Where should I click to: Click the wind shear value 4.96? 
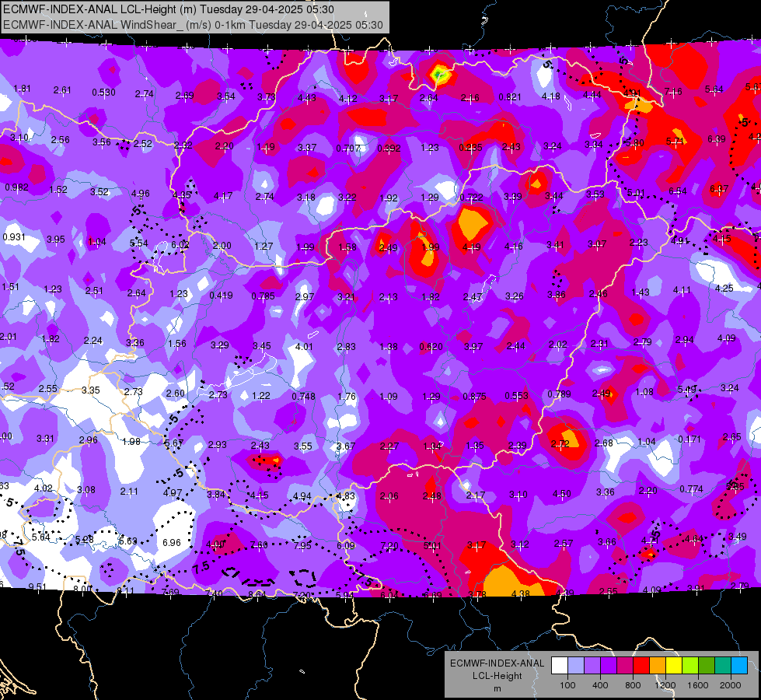pyautogui.click(x=140, y=193)
